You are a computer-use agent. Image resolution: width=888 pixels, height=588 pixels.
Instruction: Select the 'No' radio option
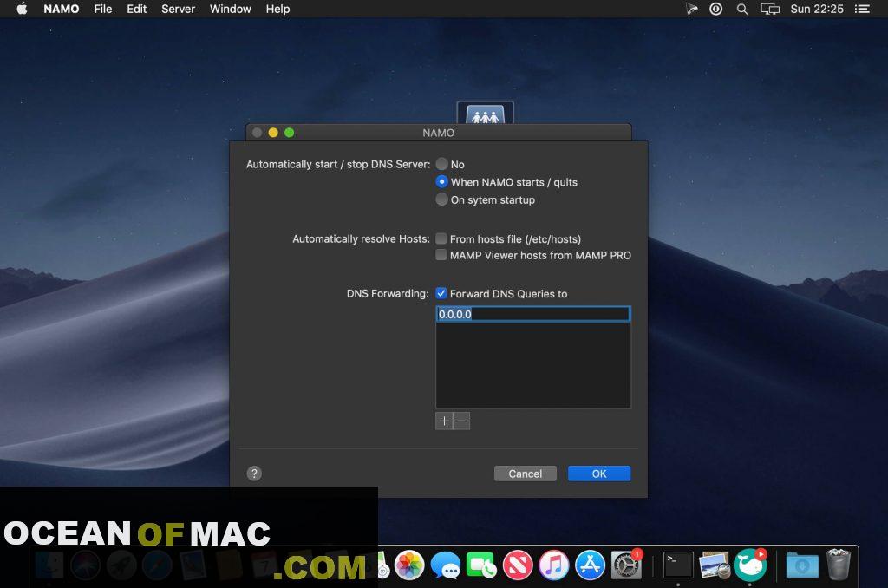[x=441, y=164]
